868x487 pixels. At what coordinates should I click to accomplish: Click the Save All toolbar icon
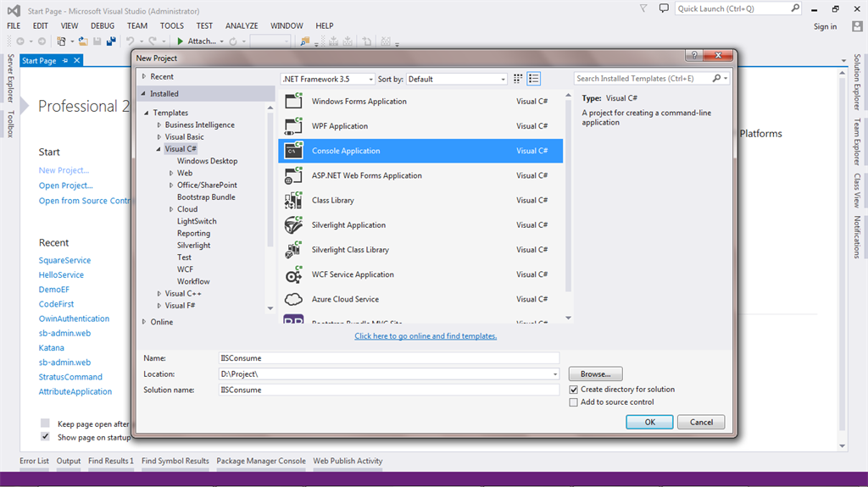(111, 41)
